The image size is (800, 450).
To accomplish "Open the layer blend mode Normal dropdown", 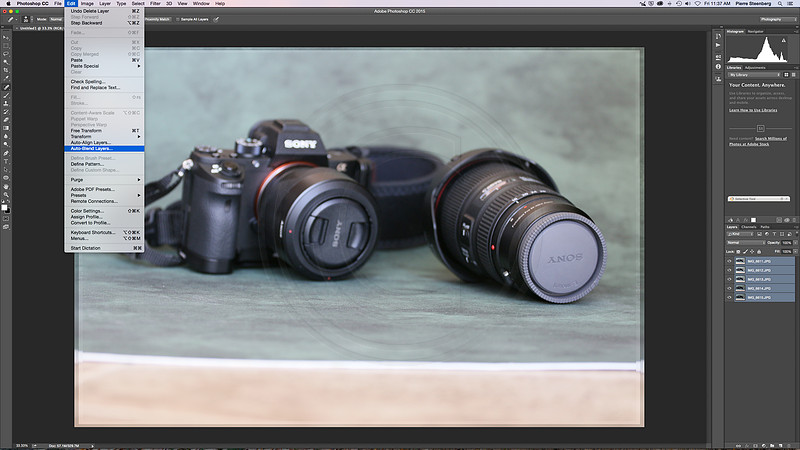I will coord(745,243).
